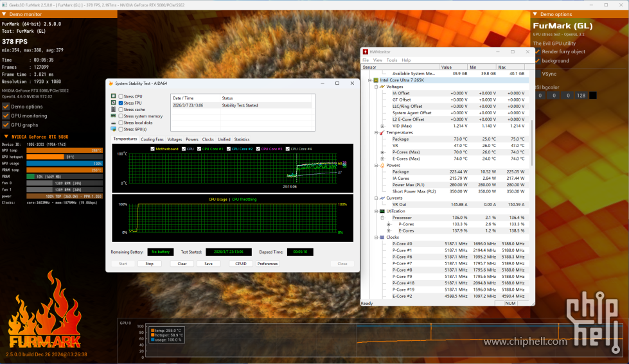Click the Stress local disks drive icon
Image resolution: width=629 pixels, height=364 pixels.
coord(114,123)
